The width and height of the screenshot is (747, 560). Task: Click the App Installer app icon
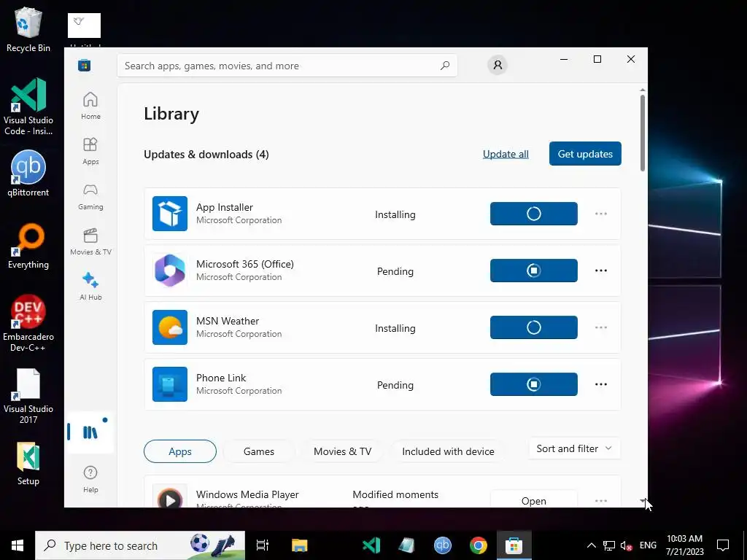[x=170, y=214]
